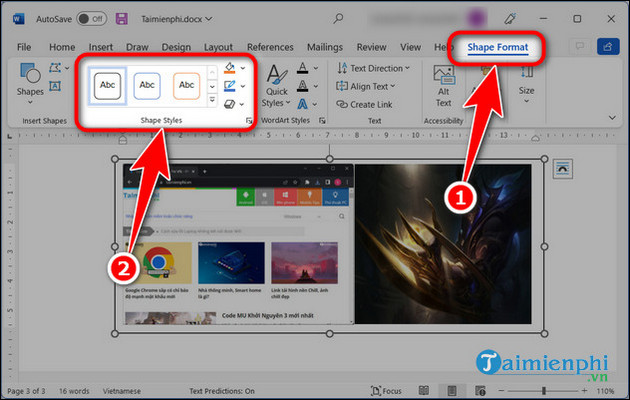Click the Shape Outline pen icon
This screenshot has width=630, height=400.
tap(229, 86)
